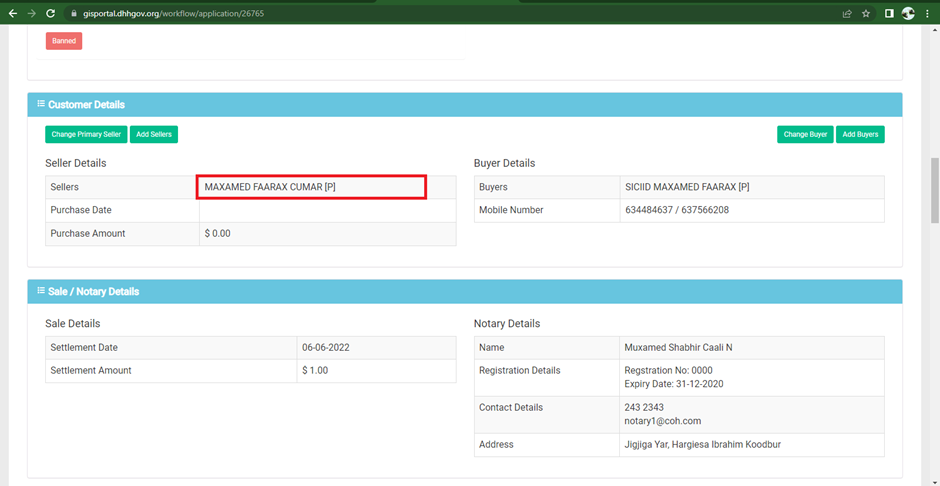Click the Customer Details list icon
This screenshot has width=940, height=486.
tap(41, 104)
